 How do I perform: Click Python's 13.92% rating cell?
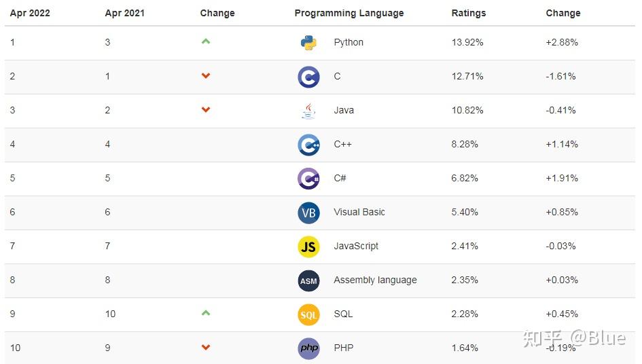point(467,42)
